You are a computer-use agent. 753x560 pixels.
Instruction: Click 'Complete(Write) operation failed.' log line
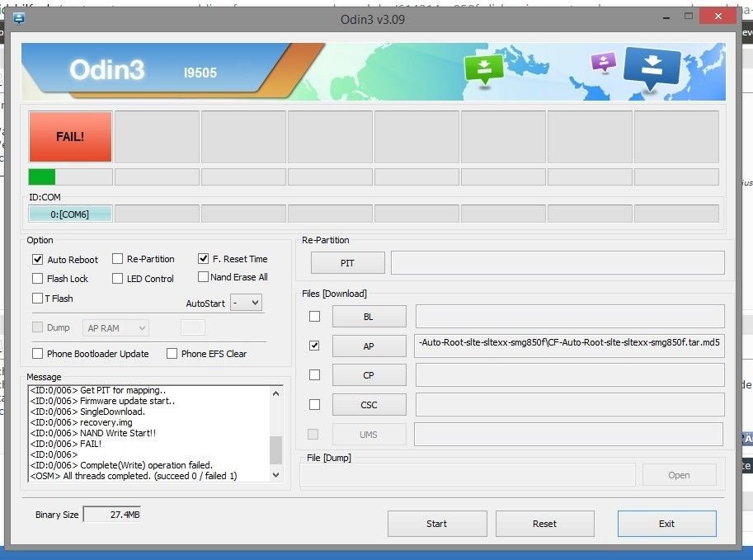click(121, 465)
